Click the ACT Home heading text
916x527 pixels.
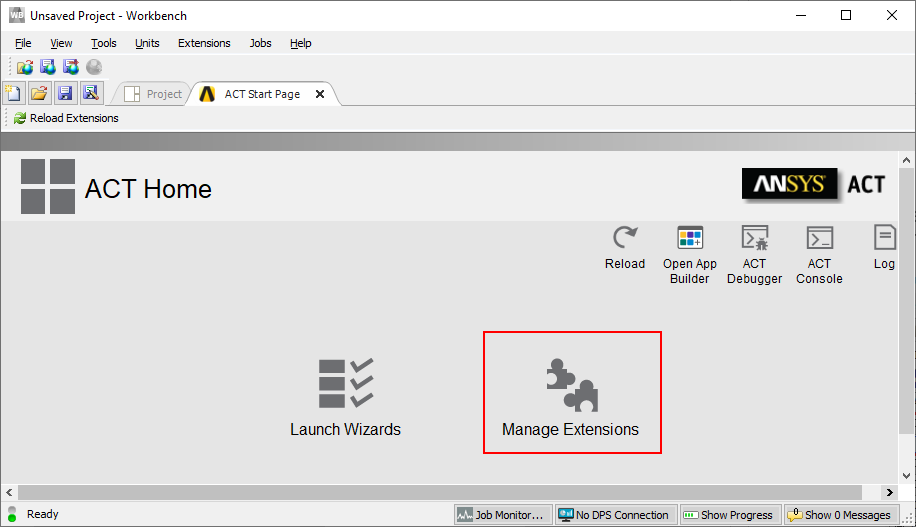click(x=148, y=189)
